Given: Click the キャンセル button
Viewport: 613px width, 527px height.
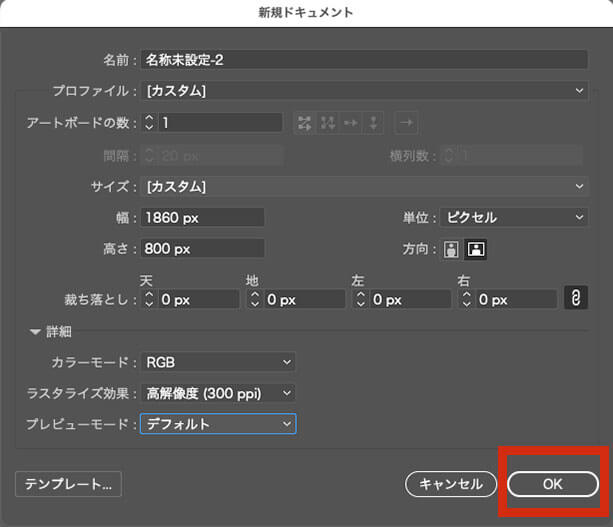Looking at the screenshot, I should coord(450,483).
